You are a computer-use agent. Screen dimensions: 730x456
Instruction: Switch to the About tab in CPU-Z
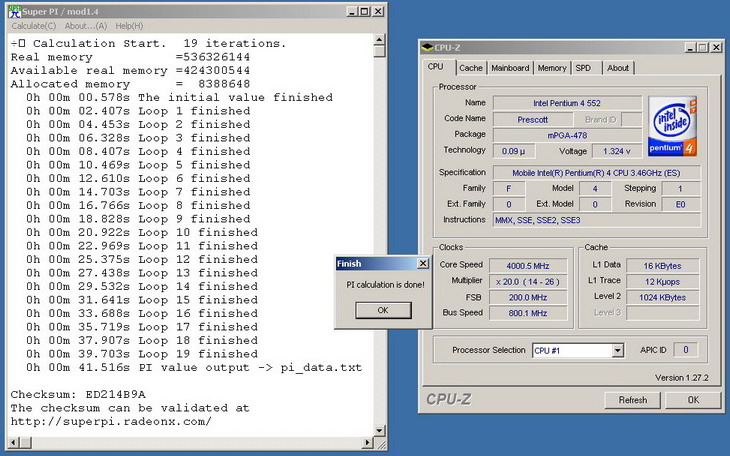[618, 68]
